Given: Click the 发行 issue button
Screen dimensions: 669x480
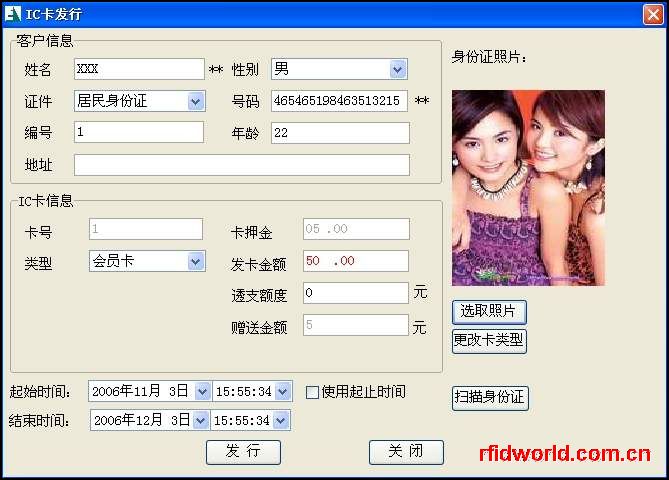Looking at the screenshot, I should [243, 452].
